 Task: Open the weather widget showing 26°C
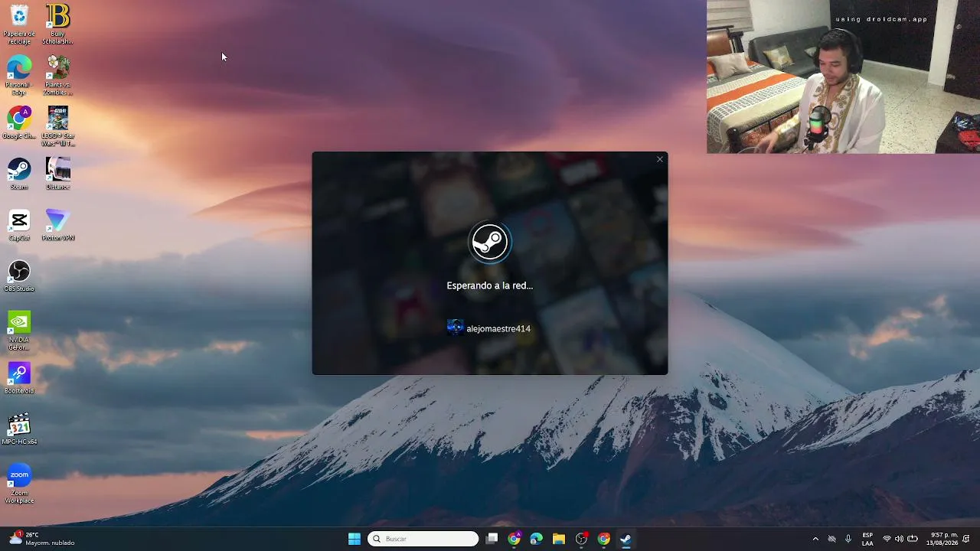pos(41,539)
